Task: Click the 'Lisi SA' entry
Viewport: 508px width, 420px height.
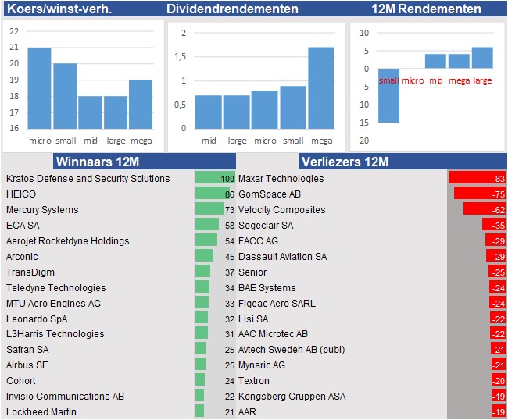Action: tap(253, 319)
